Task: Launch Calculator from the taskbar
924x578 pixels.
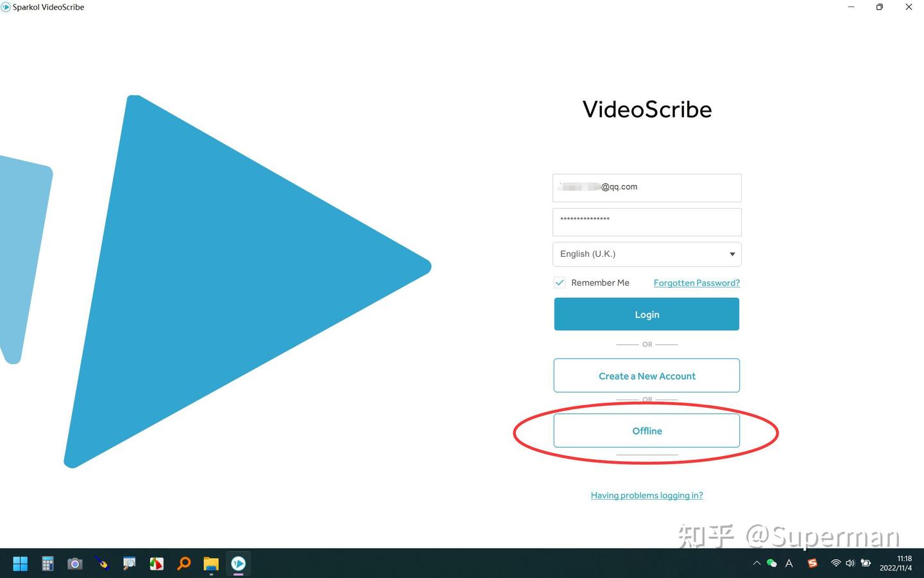Action: (47, 564)
